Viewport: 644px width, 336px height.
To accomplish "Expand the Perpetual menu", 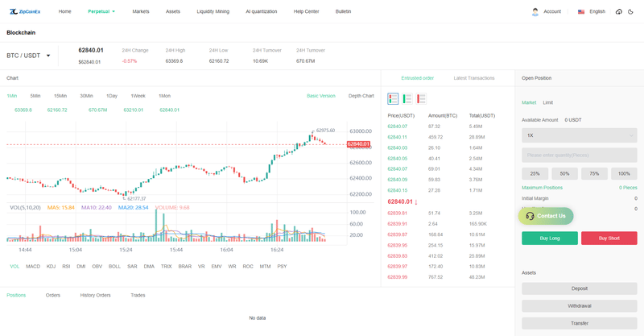I will pos(101,11).
